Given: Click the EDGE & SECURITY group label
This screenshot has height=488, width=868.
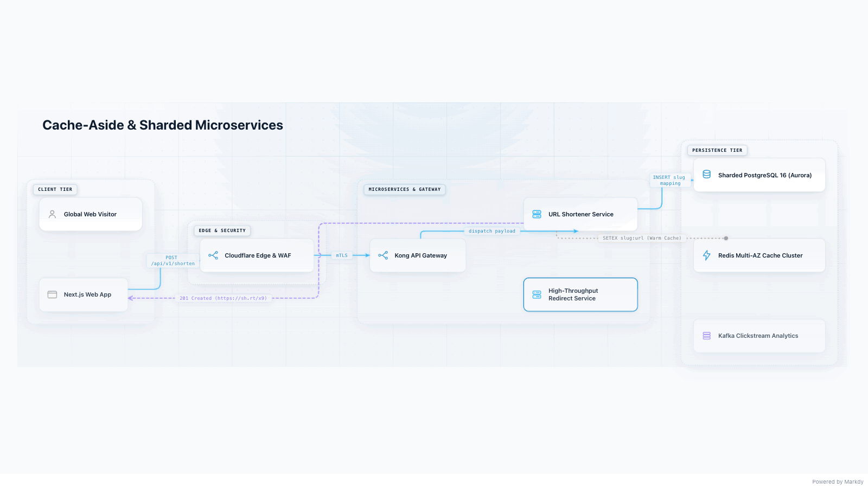Looking at the screenshot, I should point(222,230).
